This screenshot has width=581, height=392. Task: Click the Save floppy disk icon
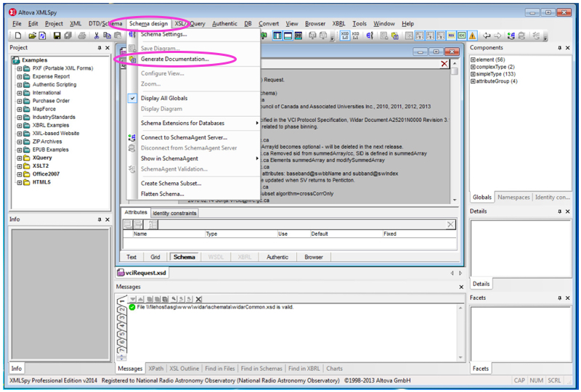tap(57, 36)
